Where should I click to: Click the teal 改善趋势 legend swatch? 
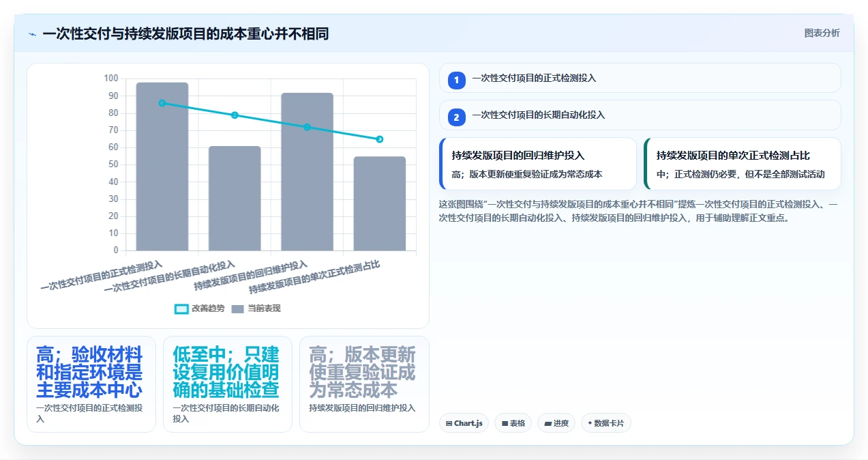point(181,309)
